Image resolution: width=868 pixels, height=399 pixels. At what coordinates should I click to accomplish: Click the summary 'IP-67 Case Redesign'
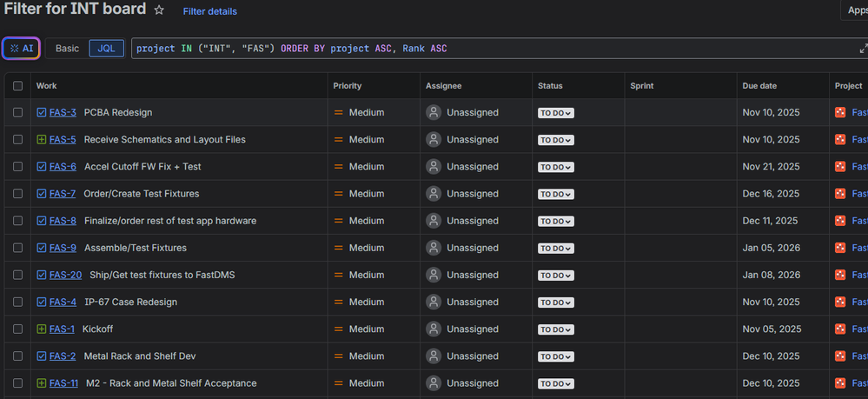point(130,303)
